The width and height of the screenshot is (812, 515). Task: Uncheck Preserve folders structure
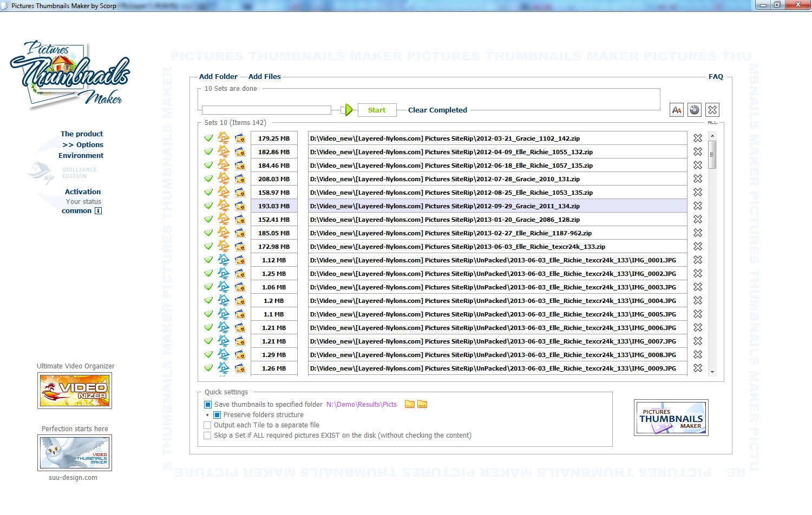tap(217, 415)
